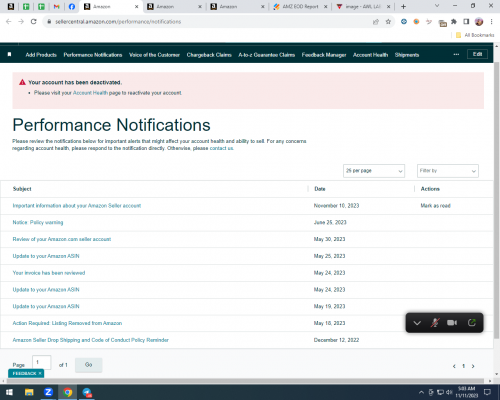Open the Chrome extensions puzzle icon
500x400 pixels.
454,22
